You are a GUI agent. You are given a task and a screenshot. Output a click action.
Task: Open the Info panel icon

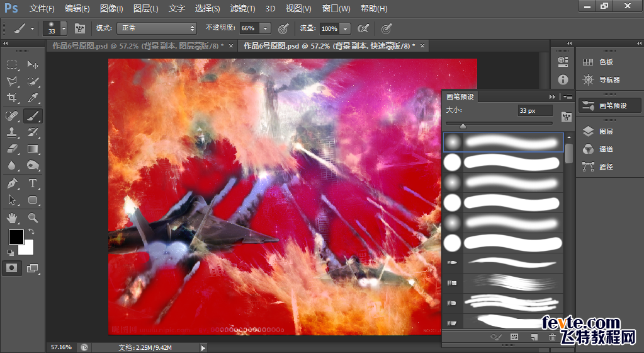coord(563,79)
